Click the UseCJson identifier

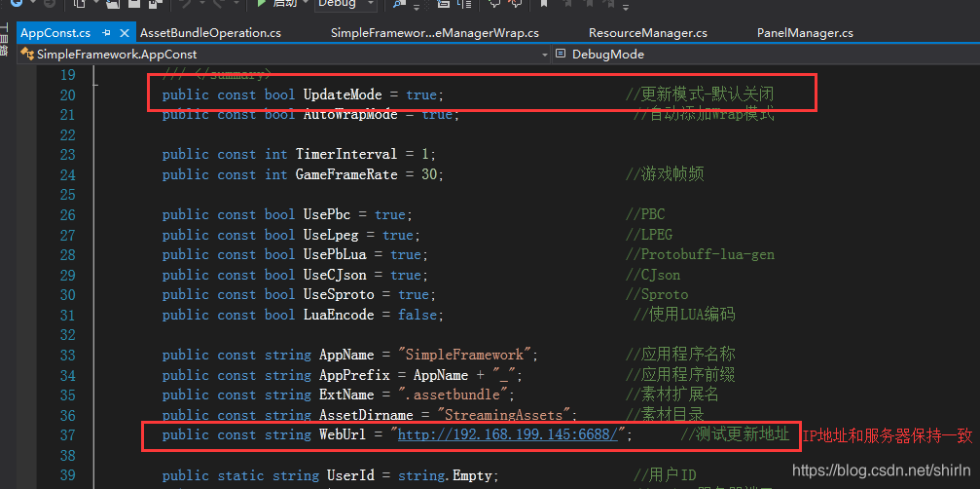(x=335, y=275)
